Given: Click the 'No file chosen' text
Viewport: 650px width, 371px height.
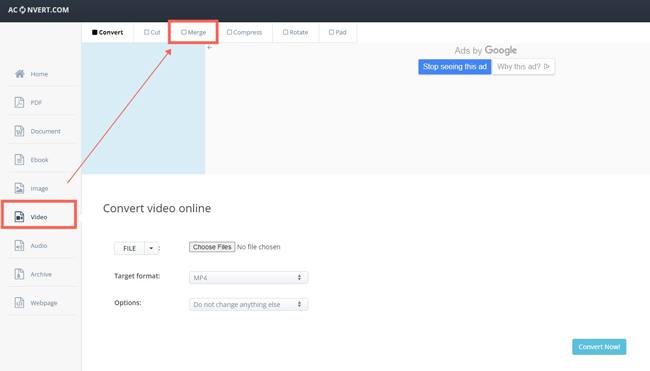Looking at the screenshot, I should (259, 247).
